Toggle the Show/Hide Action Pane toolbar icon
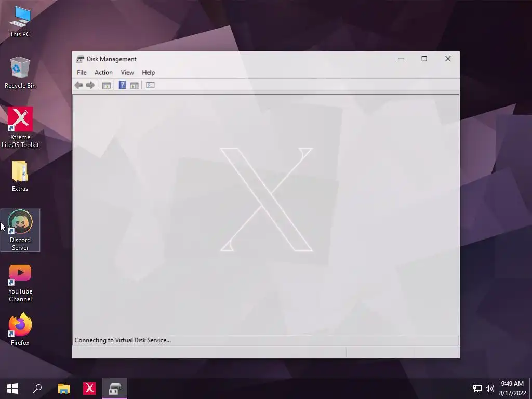 point(135,85)
